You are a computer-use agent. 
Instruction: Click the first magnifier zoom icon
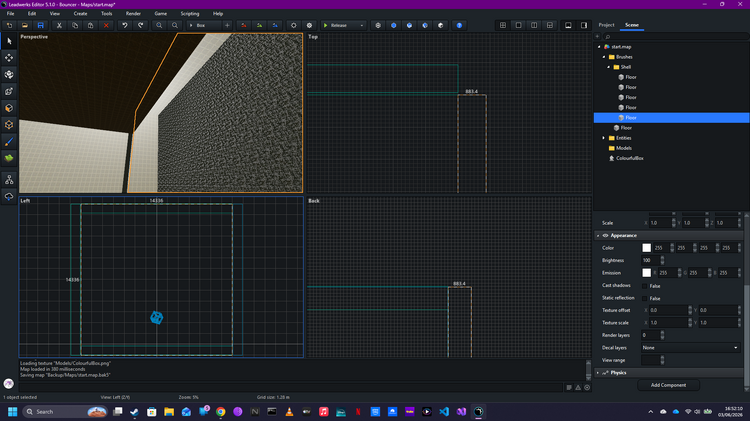tap(159, 25)
